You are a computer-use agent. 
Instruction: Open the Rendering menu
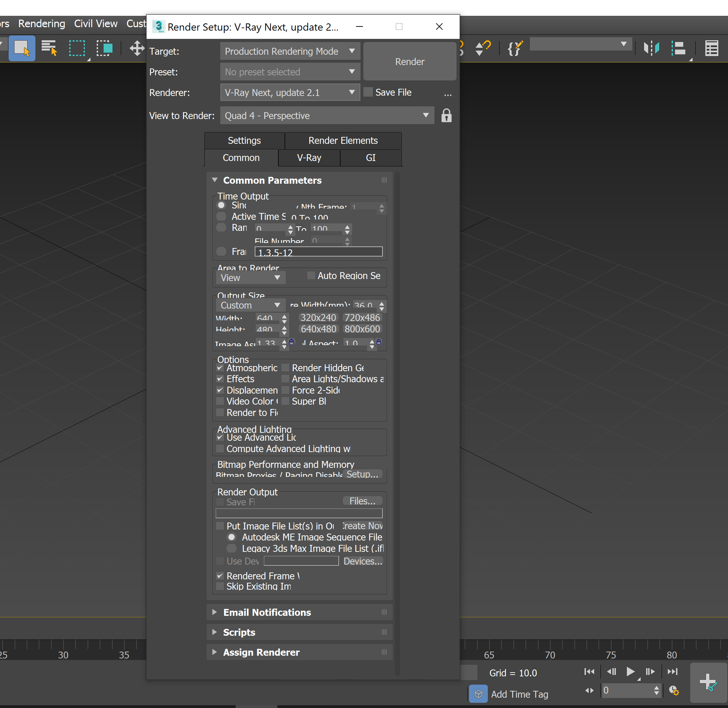(41, 23)
